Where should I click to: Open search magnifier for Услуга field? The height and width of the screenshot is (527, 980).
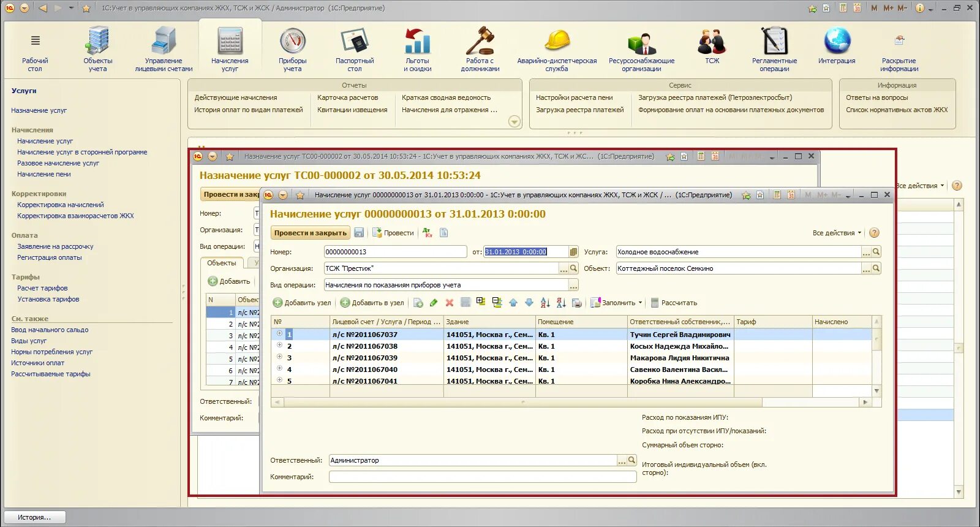876,252
